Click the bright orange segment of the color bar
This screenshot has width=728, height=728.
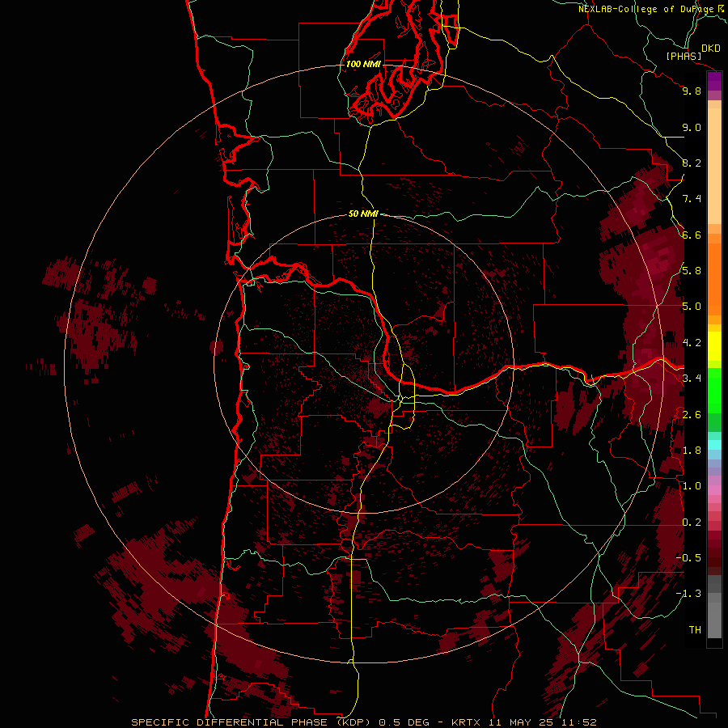(714, 280)
